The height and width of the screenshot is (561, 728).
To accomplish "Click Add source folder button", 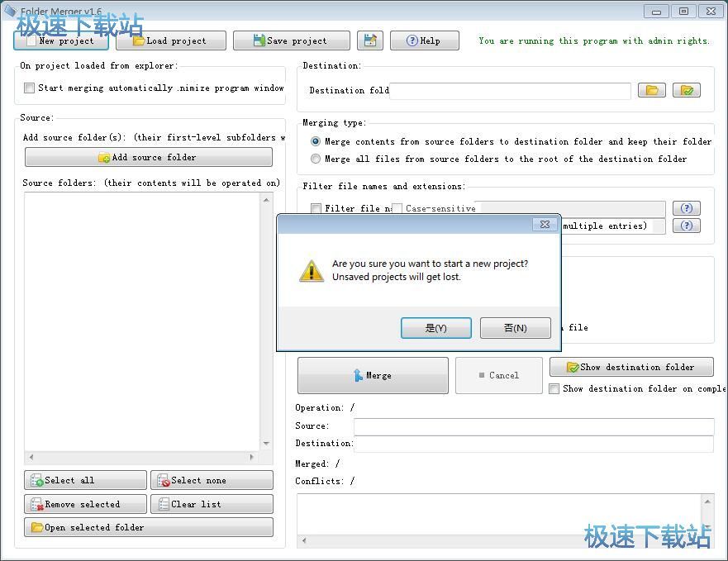I will coord(149,157).
